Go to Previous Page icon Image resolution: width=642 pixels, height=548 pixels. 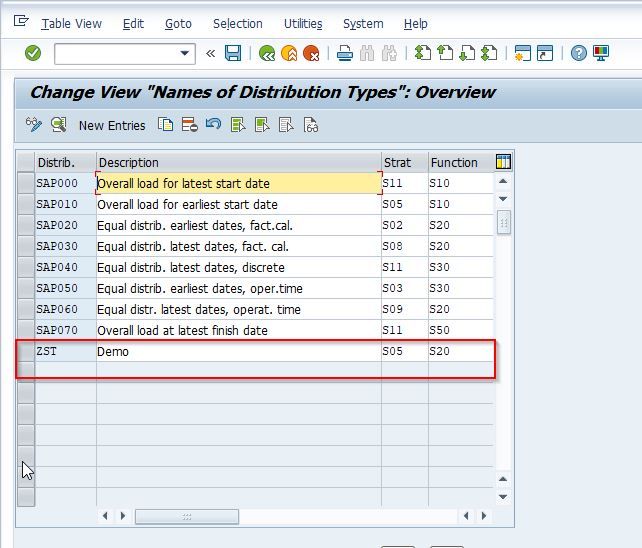445,53
